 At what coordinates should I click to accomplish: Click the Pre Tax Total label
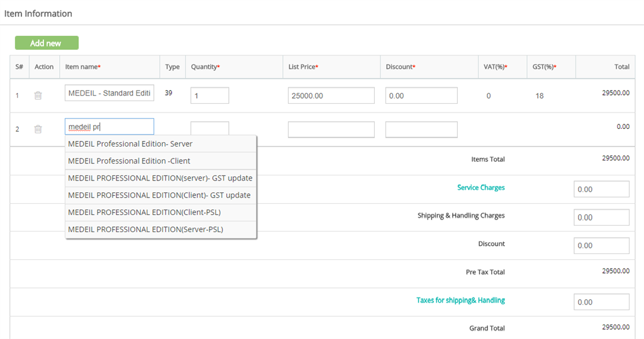tap(485, 272)
